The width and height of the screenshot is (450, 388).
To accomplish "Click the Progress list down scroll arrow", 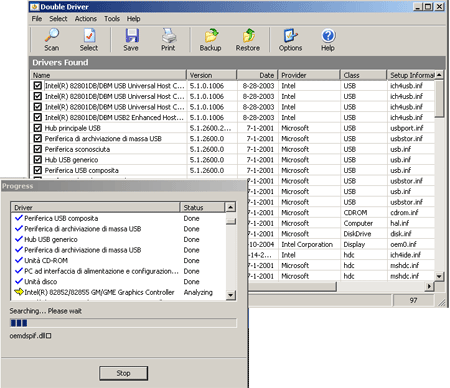I will (x=231, y=295).
